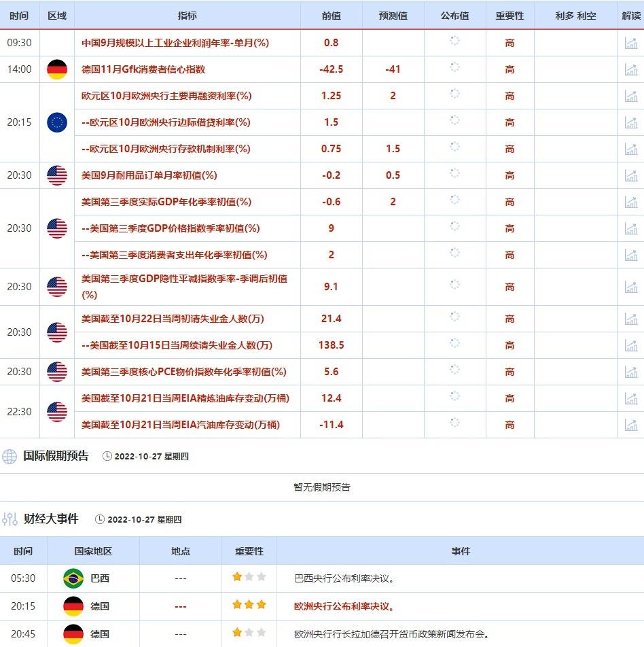Open 欧洲央行公布利率决议 event link
The image size is (644, 647).
[344, 606]
